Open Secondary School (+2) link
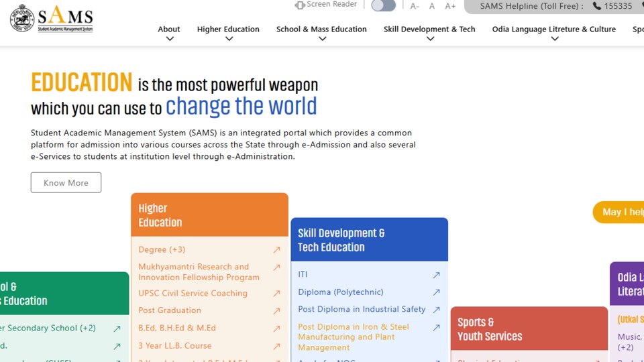 click(x=48, y=328)
